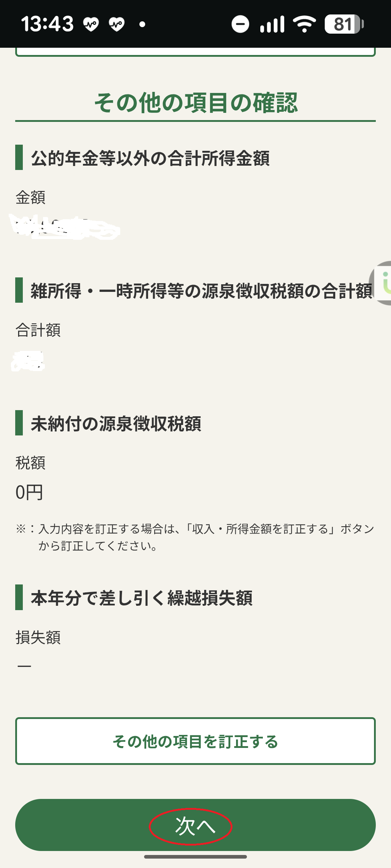Tap the 損失額 field label
This screenshot has height=868, width=391.
click(x=38, y=637)
